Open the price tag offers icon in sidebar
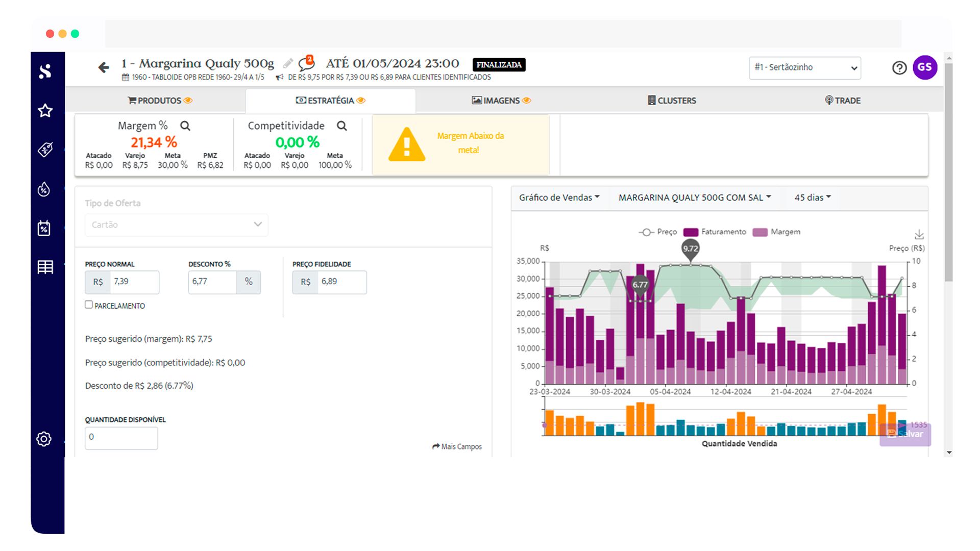980x551 pixels. click(45, 149)
